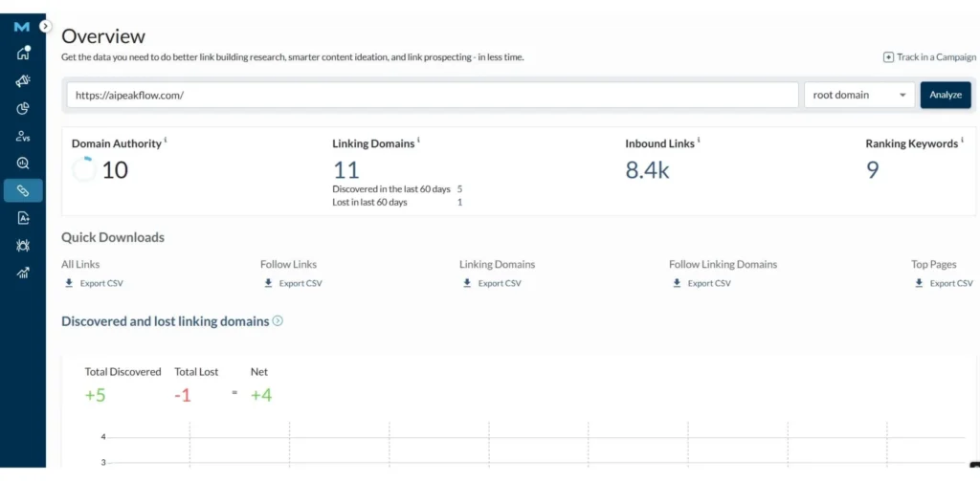Expand the Discovered and lost linking domains arrow

pyautogui.click(x=278, y=321)
